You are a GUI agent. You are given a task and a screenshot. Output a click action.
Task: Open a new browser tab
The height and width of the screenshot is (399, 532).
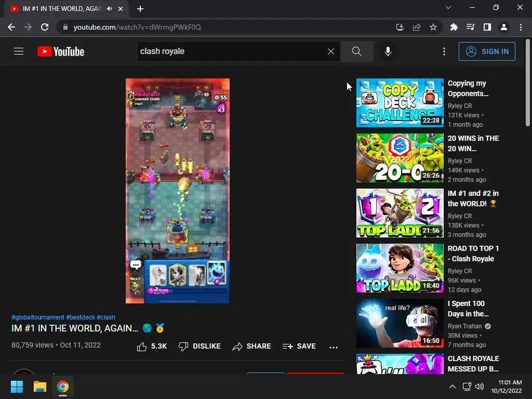[140, 9]
